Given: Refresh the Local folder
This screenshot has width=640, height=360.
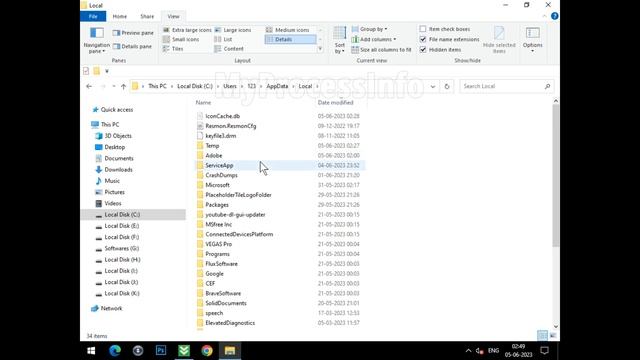Looking at the screenshot, I should (447, 86).
